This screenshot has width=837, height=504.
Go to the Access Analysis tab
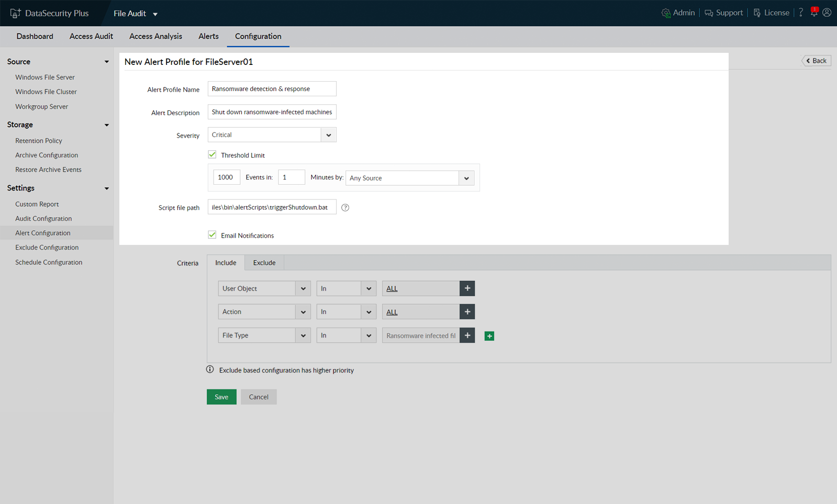pos(156,36)
